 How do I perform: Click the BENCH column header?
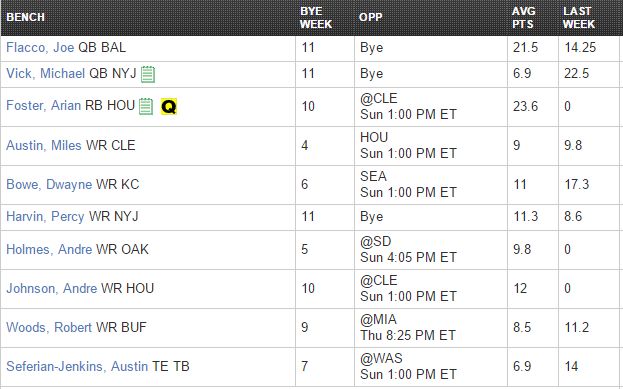tap(25, 17)
